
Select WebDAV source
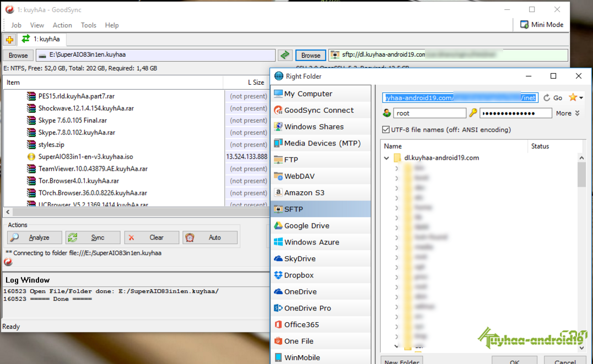(321, 176)
